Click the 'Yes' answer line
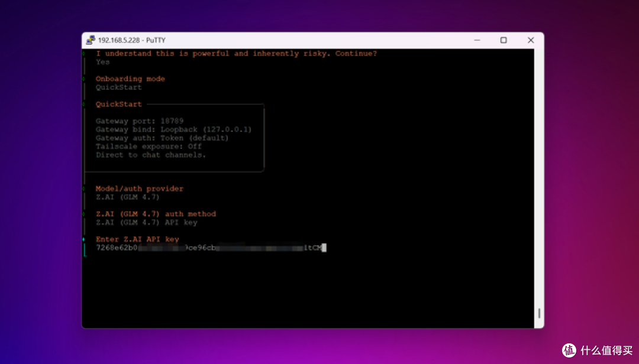The height and width of the screenshot is (364, 639). 103,62
